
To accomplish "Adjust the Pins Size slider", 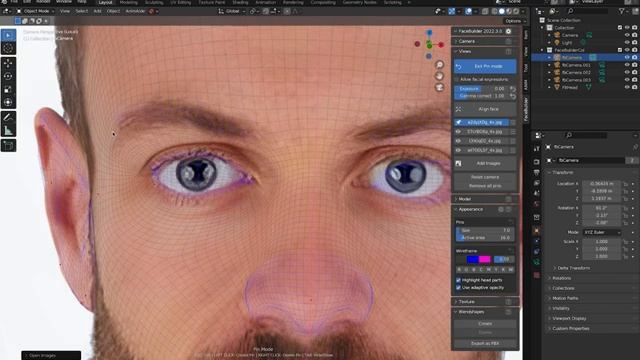I will point(485,231).
